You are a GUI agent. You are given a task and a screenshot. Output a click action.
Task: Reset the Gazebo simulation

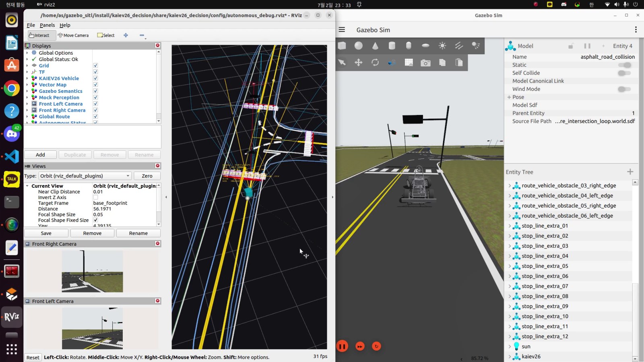click(376, 346)
